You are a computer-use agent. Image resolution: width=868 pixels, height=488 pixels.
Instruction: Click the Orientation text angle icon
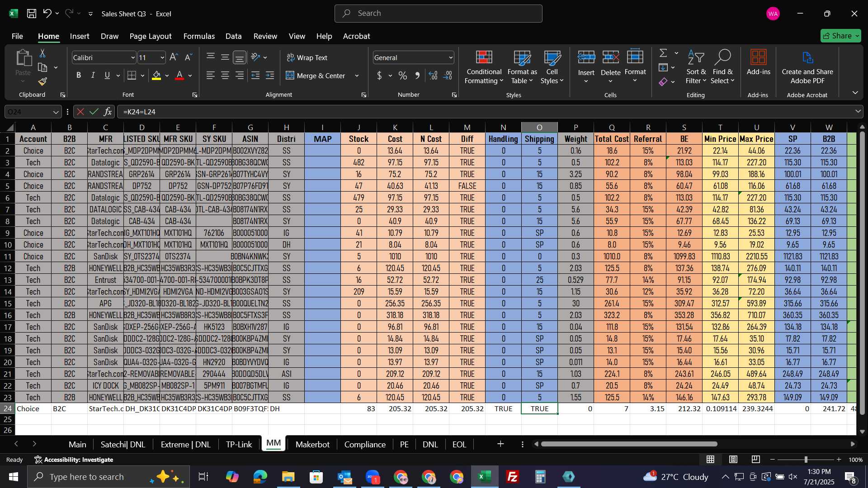point(255,57)
